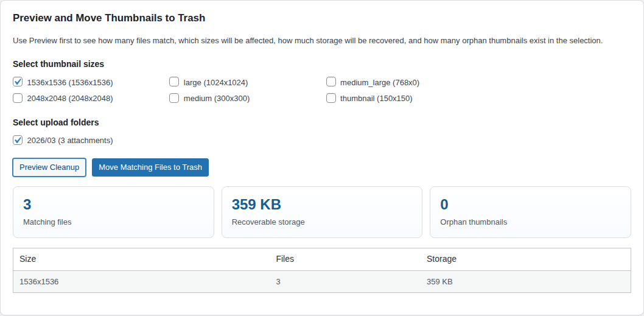Screen dimensions: 644x316
Task: Uncheck the 1536x1536 thumbnail size checkbox
Action: point(18,82)
